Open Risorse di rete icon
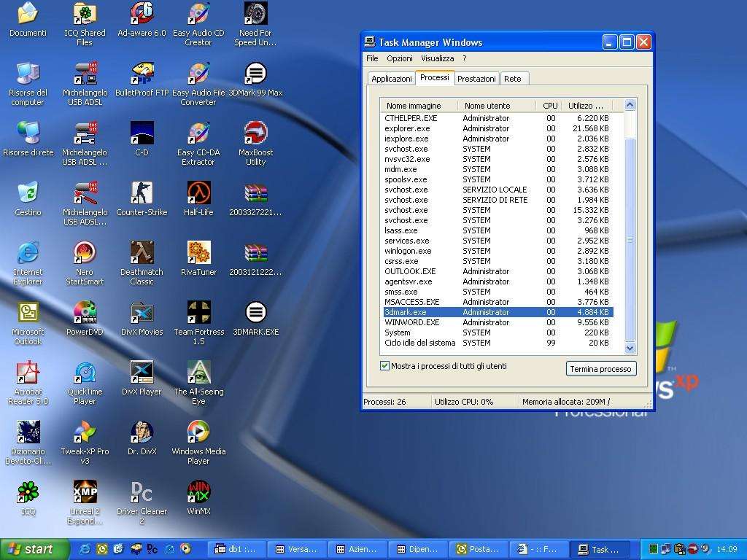The image size is (747, 560). click(28, 140)
